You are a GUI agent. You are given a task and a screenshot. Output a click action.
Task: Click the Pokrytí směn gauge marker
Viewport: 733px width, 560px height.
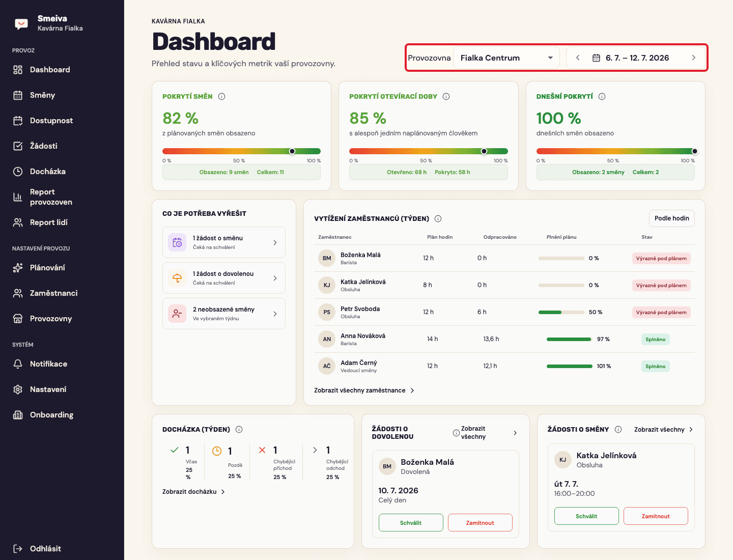pyautogui.click(x=292, y=151)
